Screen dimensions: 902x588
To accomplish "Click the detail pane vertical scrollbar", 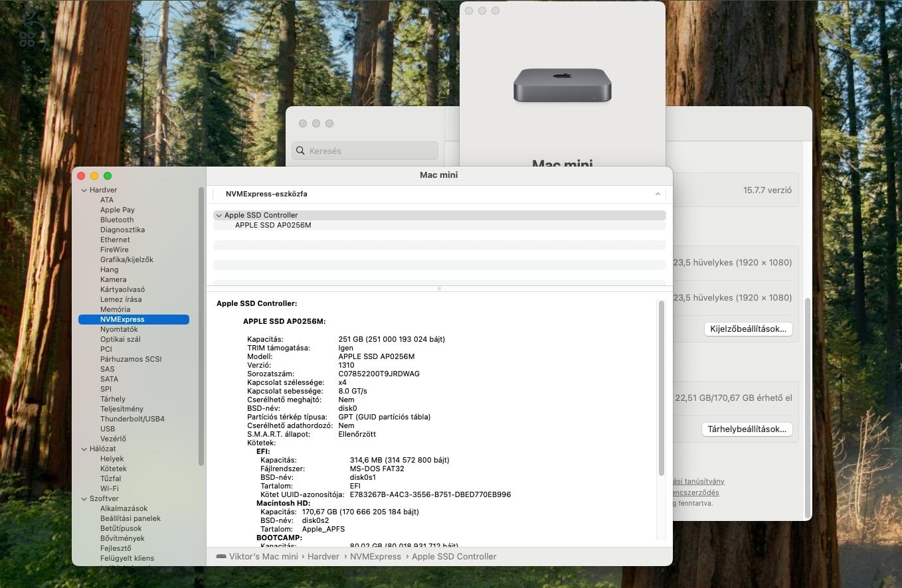I will 661,388.
